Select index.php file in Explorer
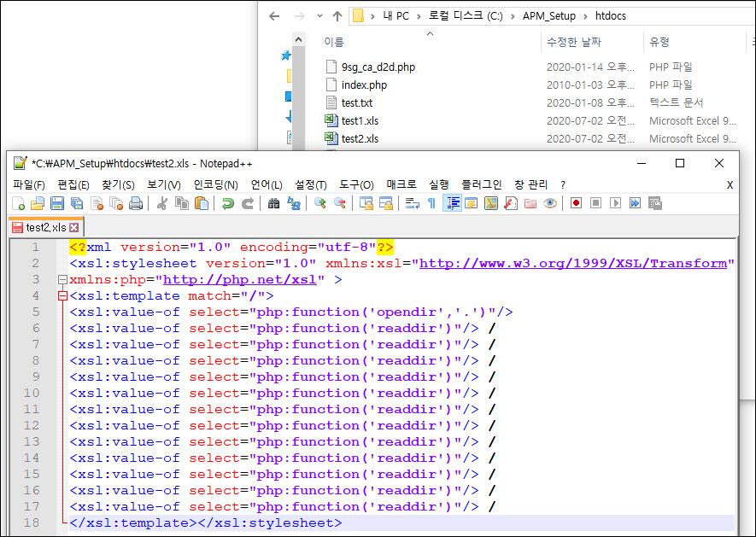Screen dimensions: 756x537 (x=364, y=85)
